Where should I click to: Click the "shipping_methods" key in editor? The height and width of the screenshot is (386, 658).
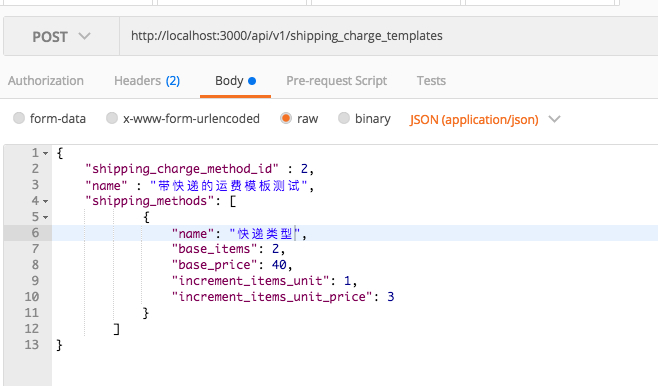point(150,201)
